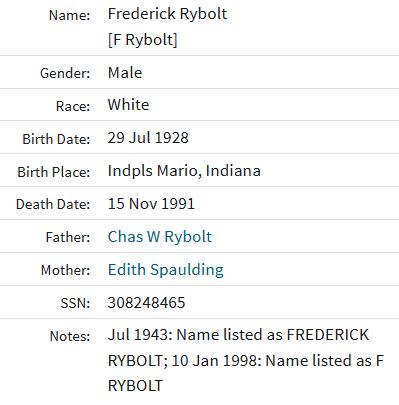The width and height of the screenshot is (399, 405).
Task: Click the Race value White
Action: [x=128, y=105]
